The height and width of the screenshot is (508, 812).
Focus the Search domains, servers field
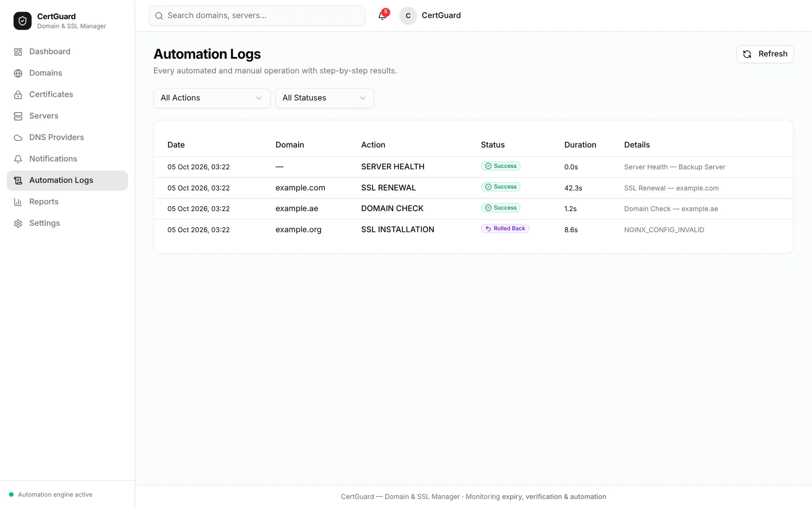(257, 16)
